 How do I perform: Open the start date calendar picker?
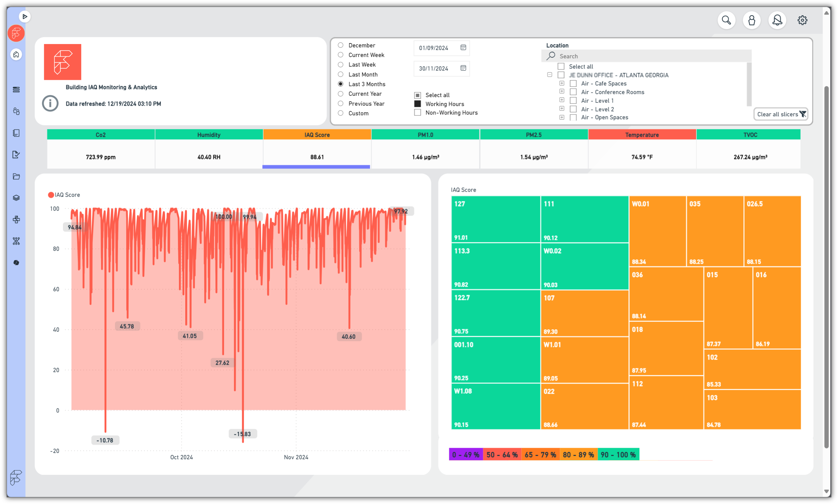463,48
